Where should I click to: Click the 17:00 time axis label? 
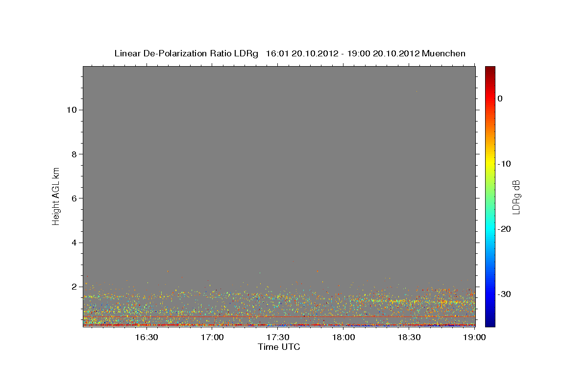(213, 337)
